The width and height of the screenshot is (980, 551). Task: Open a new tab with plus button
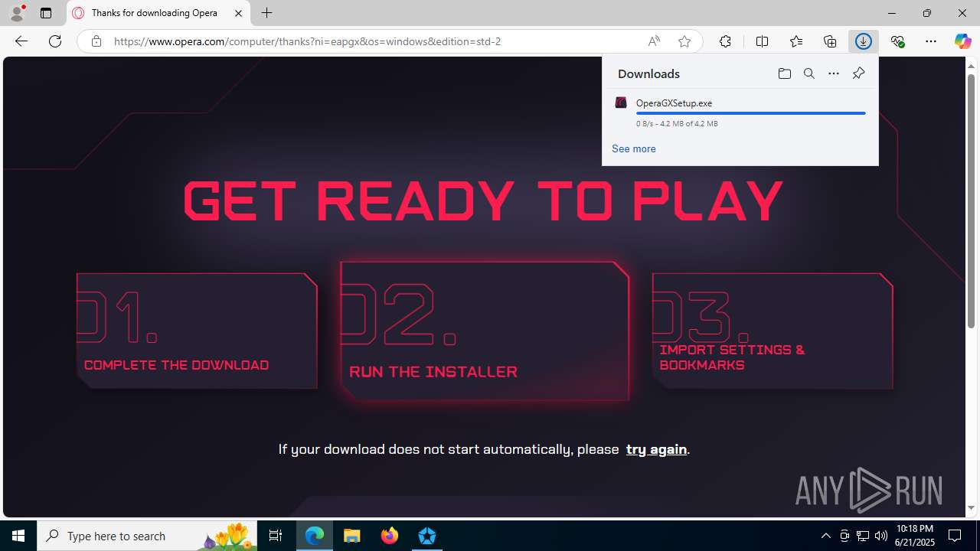(x=266, y=13)
